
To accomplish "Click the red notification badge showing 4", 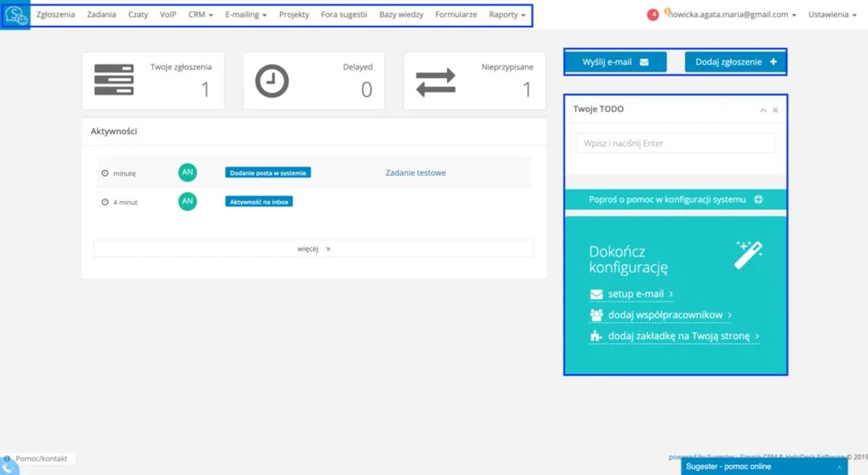I will pyautogui.click(x=653, y=14).
